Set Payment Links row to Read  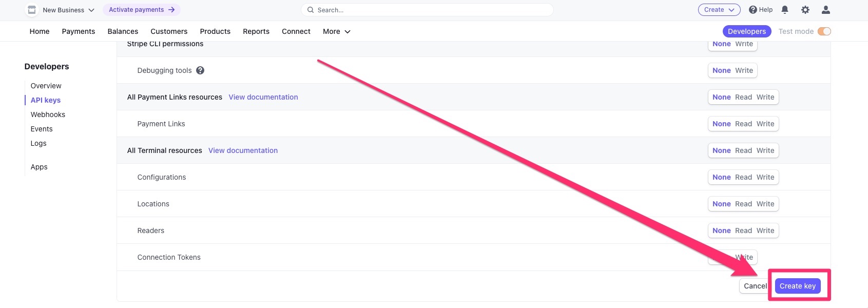click(743, 124)
